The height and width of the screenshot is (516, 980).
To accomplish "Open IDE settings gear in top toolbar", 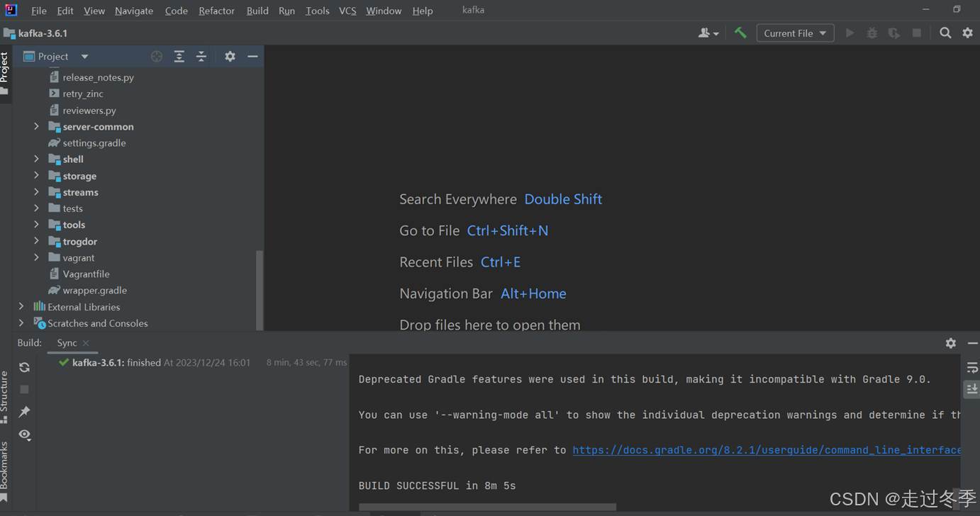I will (967, 33).
